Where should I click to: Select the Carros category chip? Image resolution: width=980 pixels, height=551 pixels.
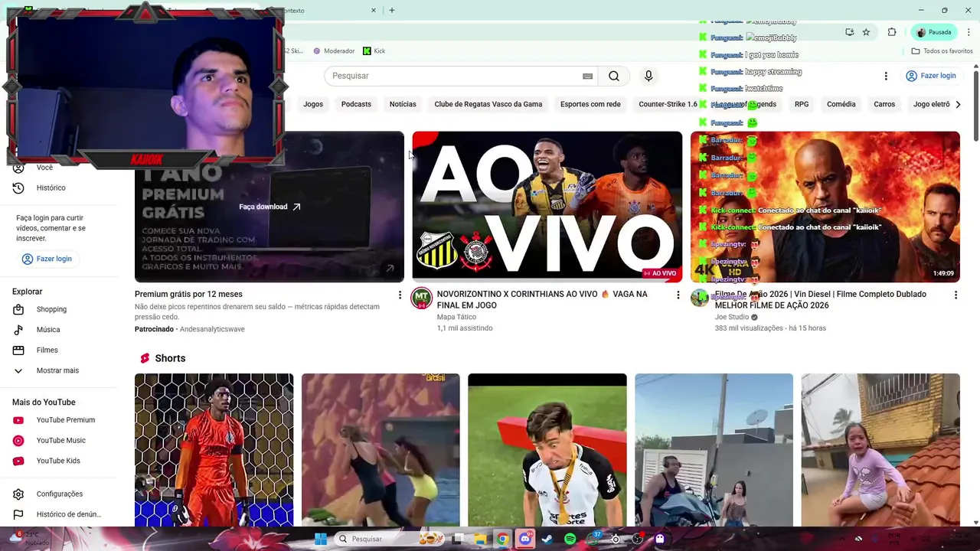pyautogui.click(x=884, y=104)
